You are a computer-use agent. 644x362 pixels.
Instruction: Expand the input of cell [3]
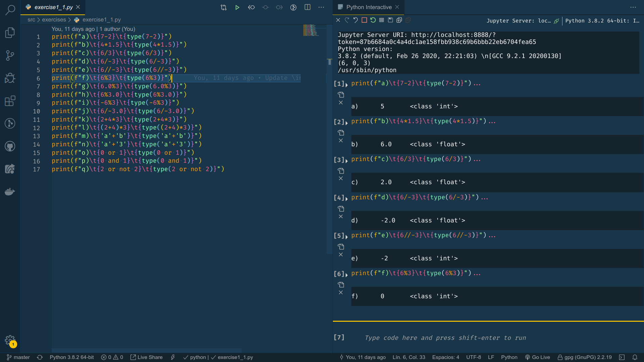click(x=347, y=161)
